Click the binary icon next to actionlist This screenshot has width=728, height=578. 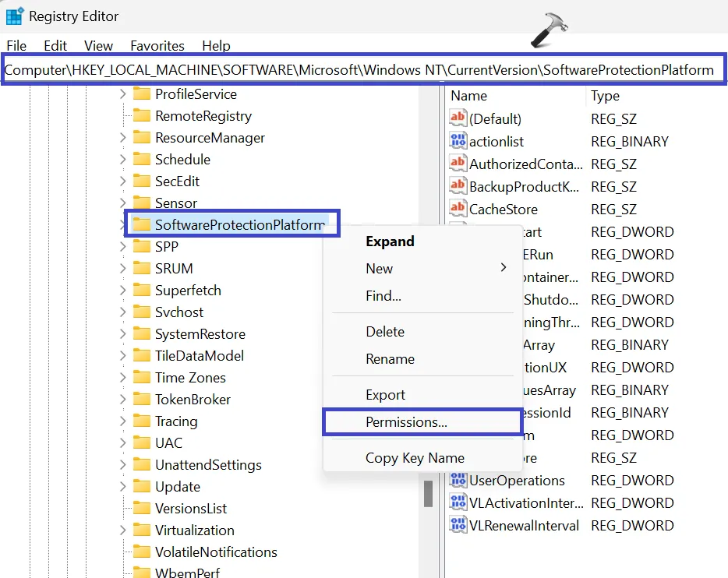(x=458, y=141)
